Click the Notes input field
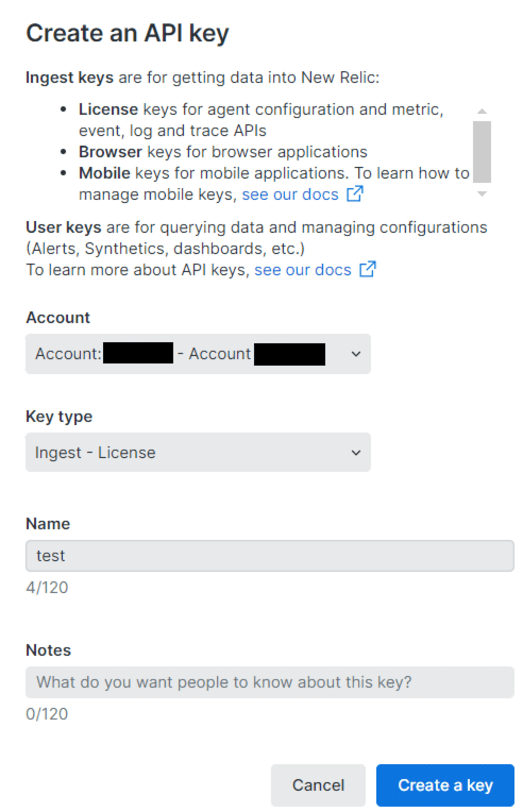This screenshot has width=523, height=812. click(270, 682)
